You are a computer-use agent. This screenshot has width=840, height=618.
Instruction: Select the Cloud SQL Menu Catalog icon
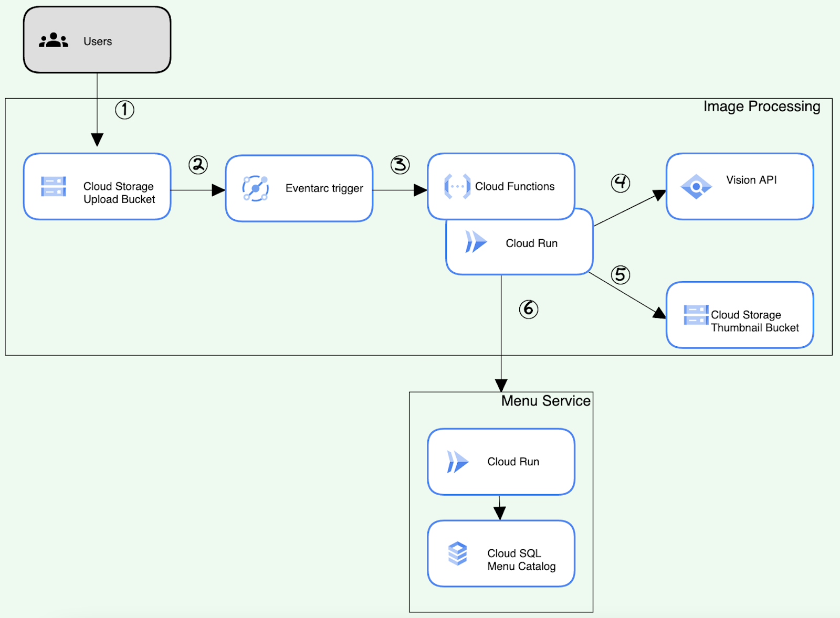(456, 553)
